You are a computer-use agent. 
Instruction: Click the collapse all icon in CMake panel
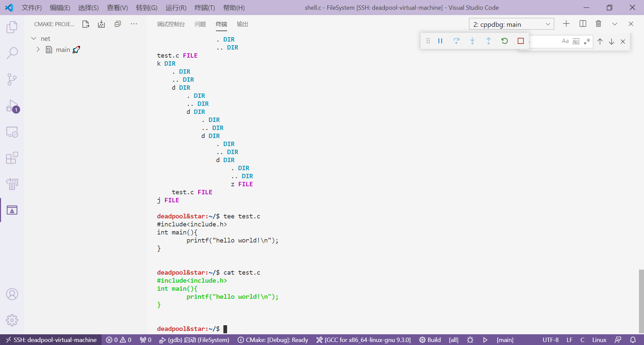coord(117,24)
